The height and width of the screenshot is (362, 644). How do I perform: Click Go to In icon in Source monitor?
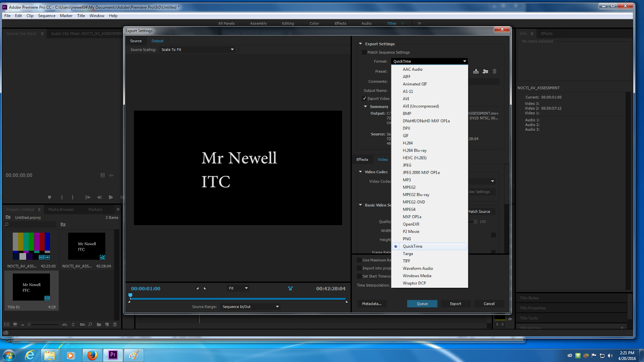pyautogui.click(x=88, y=197)
